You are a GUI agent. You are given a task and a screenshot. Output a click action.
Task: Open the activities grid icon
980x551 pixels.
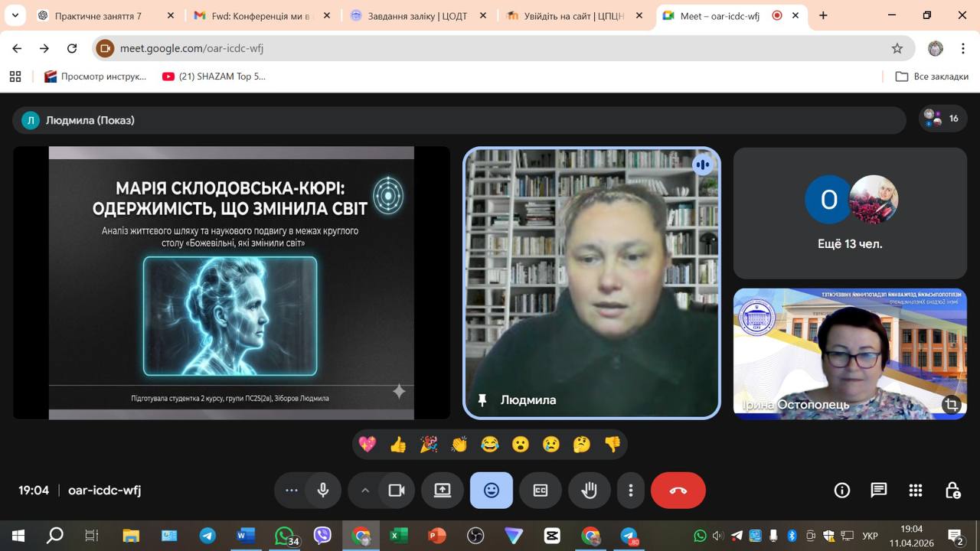coord(915,491)
